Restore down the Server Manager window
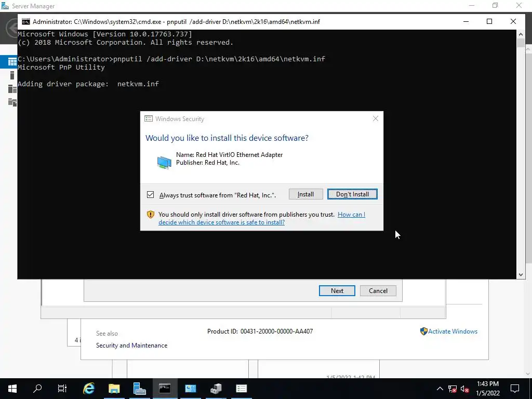 pos(495,5)
